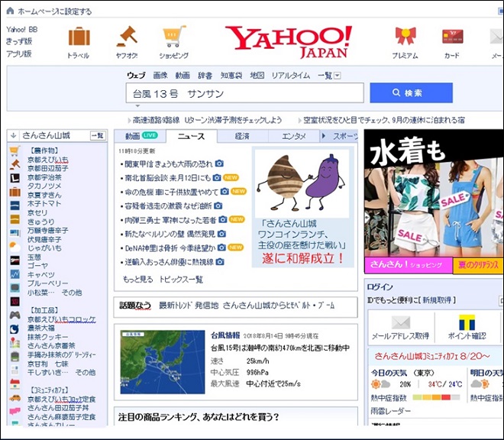Screen dimensions: 504x440
Task: Click the camera icon next to 関東甲信 headline
Action: tap(219, 163)
